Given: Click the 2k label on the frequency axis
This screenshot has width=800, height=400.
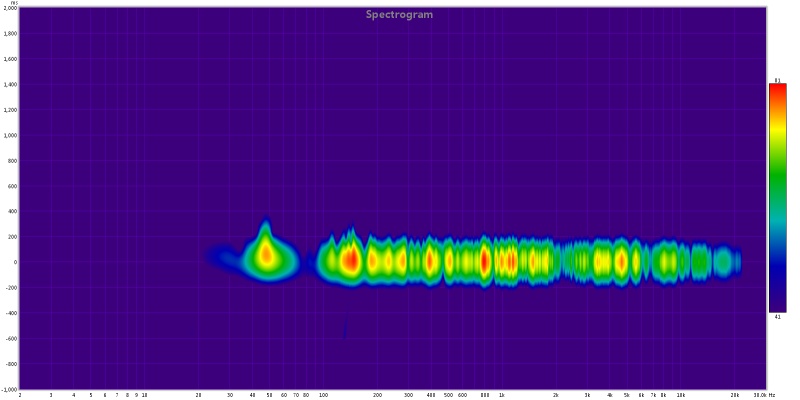Looking at the screenshot, I should point(556,395).
